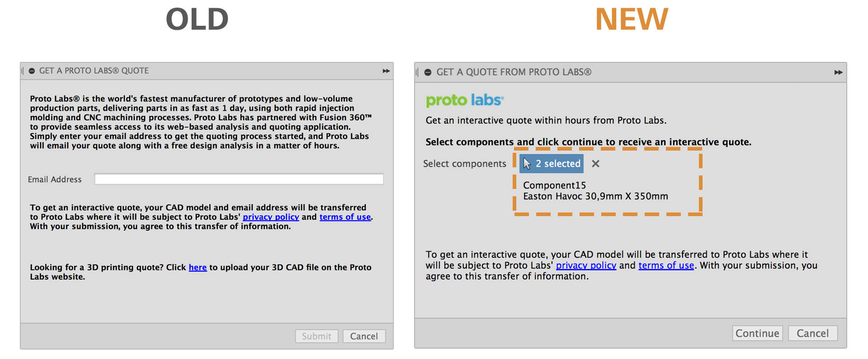Select Component15 in the list

[554, 185]
